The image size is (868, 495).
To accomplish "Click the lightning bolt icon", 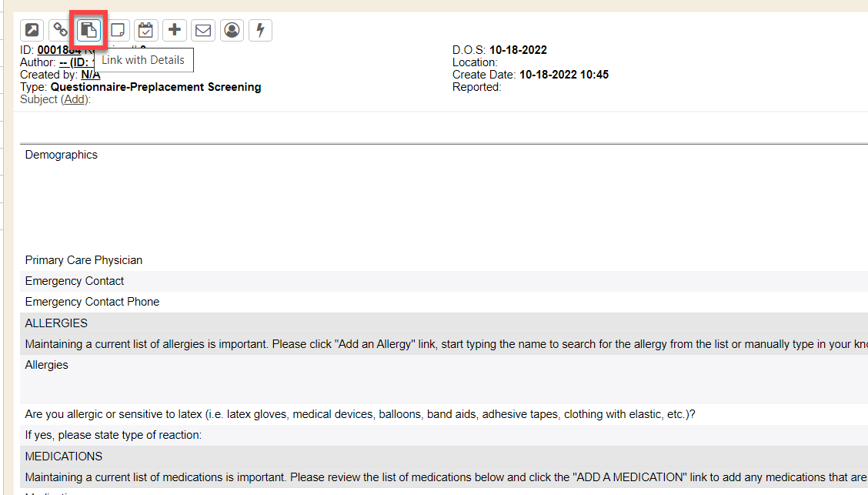I will coord(260,30).
